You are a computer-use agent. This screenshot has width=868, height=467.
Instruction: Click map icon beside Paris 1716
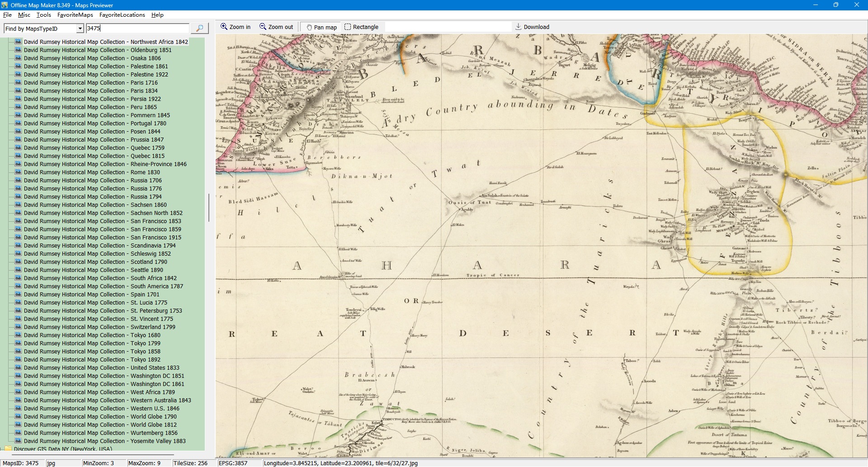[18, 82]
